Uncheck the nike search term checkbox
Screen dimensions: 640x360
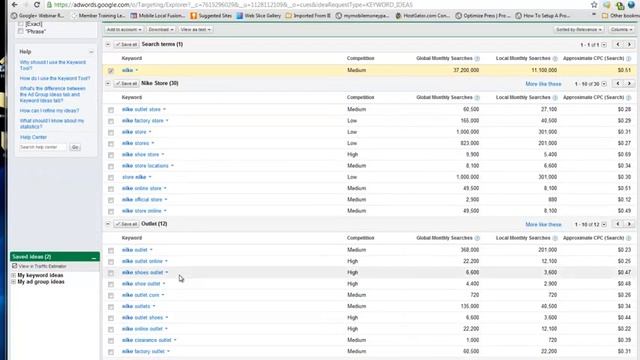pyautogui.click(x=111, y=71)
